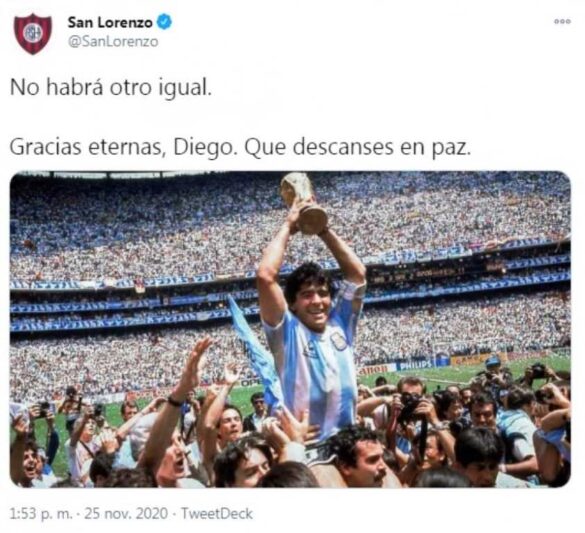Open the three-dot more options menu
Image resolution: width=585 pixels, height=533 pixels.
pyautogui.click(x=562, y=22)
